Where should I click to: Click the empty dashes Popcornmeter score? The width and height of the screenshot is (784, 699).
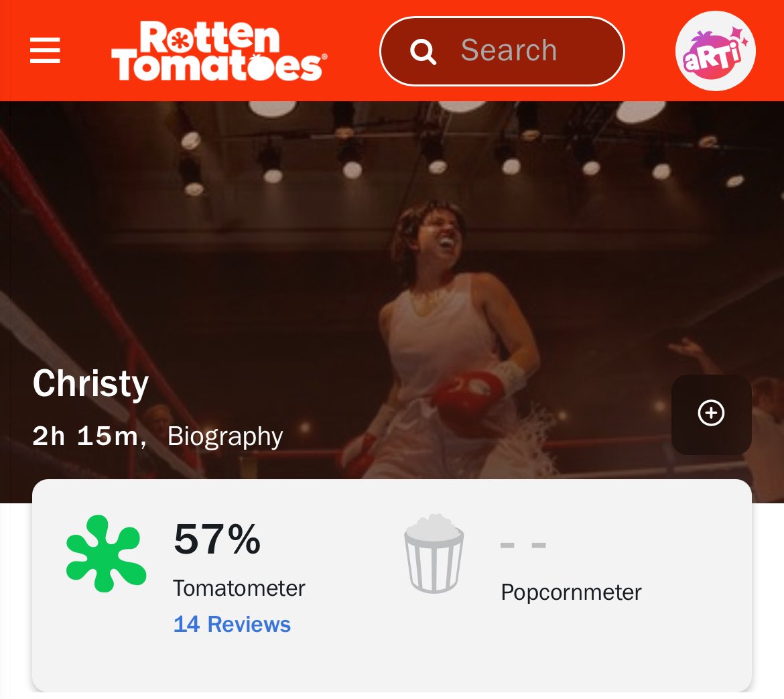click(x=523, y=545)
